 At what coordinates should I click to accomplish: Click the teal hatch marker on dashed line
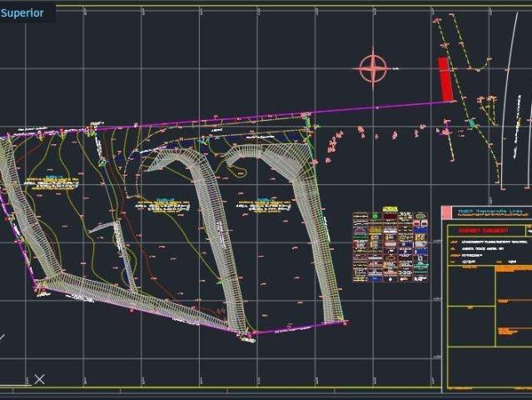(473, 123)
